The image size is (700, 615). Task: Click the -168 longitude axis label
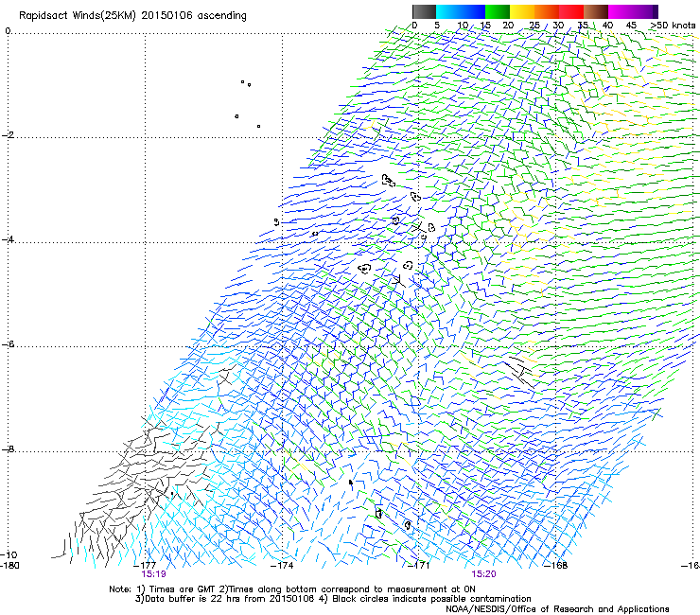[556, 565]
